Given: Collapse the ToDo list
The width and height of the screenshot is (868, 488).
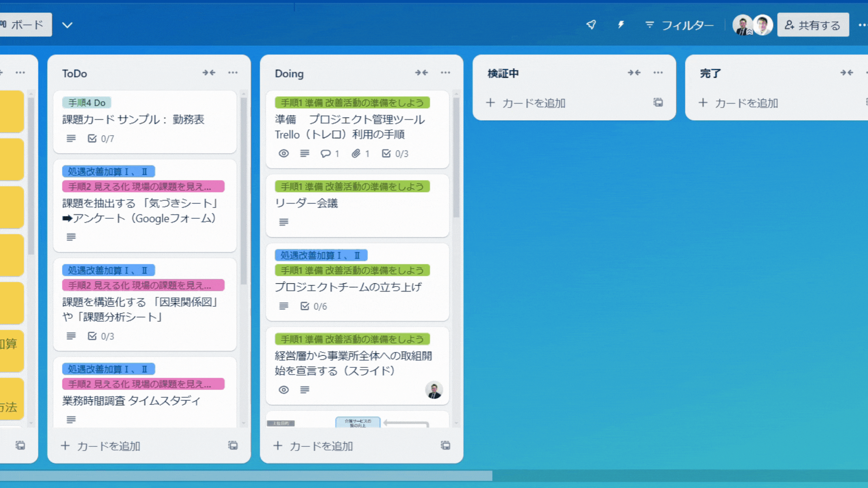Looking at the screenshot, I should tap(209, 73).
